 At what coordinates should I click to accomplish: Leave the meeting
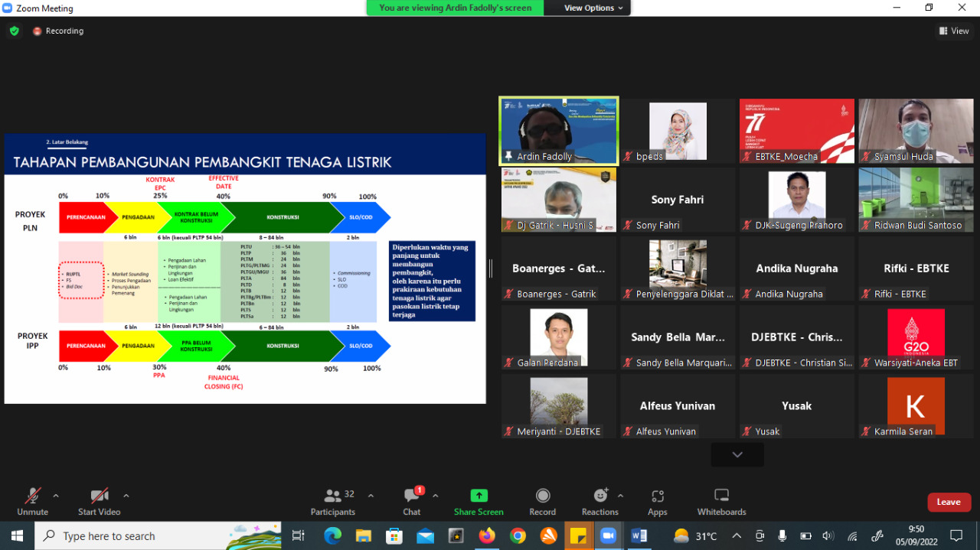click(x=949, y=502)
